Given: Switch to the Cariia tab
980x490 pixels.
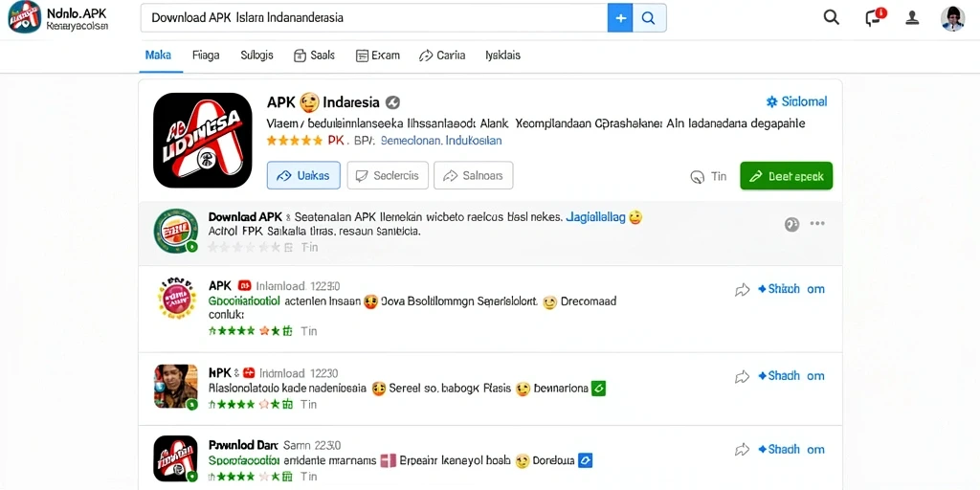Looking at the screenshot, I should click(442, 56).
